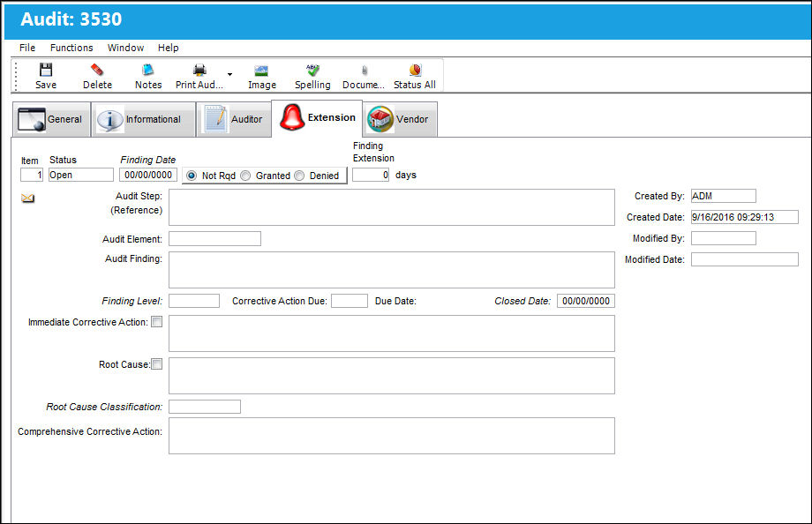Click the Immediate Corrective Action text area
The image size is (812, 524).
click(x=392, y=333)
